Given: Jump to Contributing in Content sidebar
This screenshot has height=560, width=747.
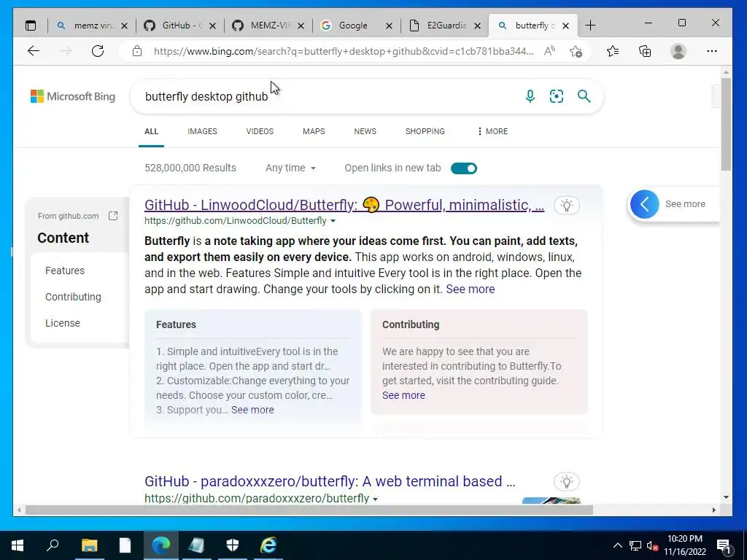Looking at the screenshot, I should [x=73, y=297].
